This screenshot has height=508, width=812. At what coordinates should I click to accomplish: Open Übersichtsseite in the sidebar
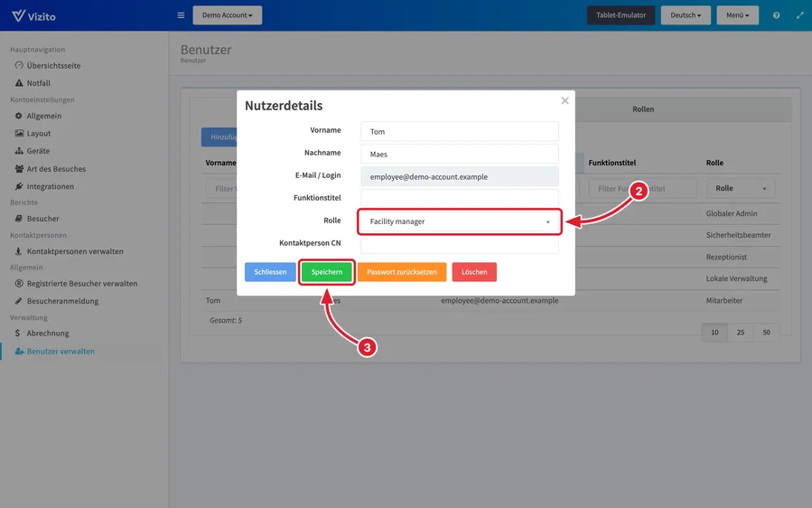pyautogui.click(x=53, y=65)
